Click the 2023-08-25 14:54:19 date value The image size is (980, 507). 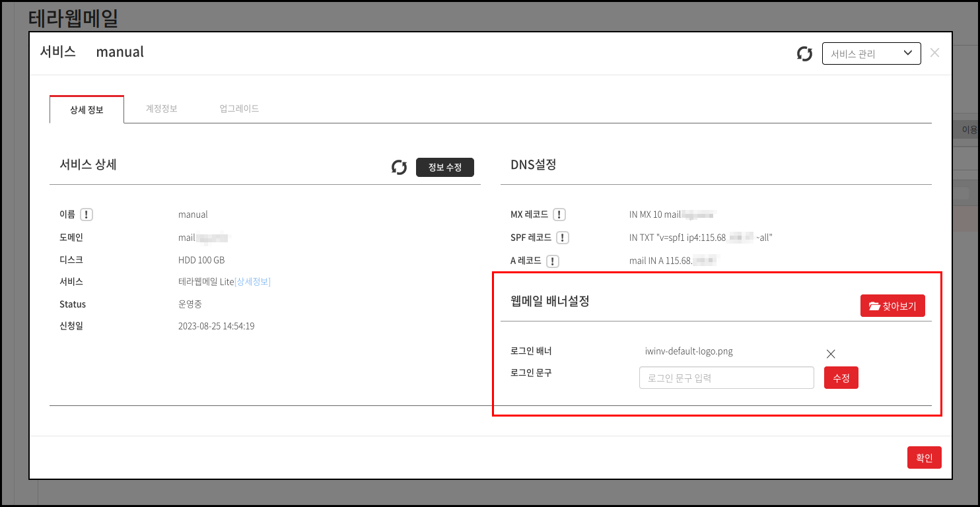216,326
